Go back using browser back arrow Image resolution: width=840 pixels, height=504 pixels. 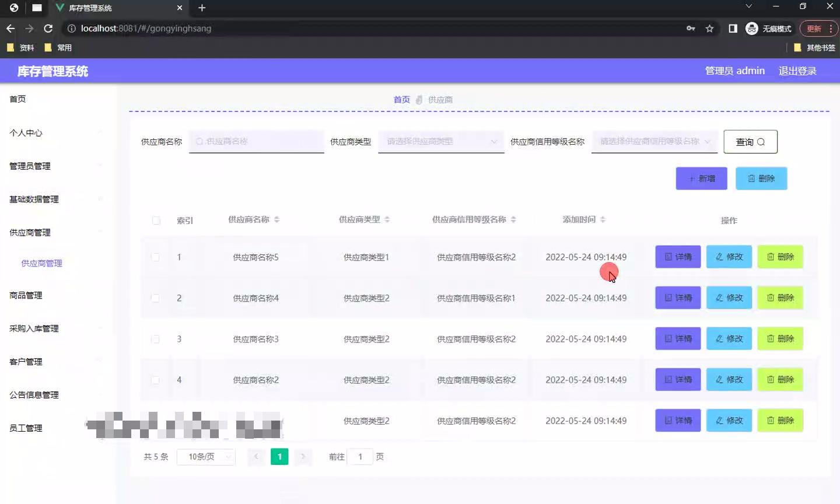click(10, 28)
